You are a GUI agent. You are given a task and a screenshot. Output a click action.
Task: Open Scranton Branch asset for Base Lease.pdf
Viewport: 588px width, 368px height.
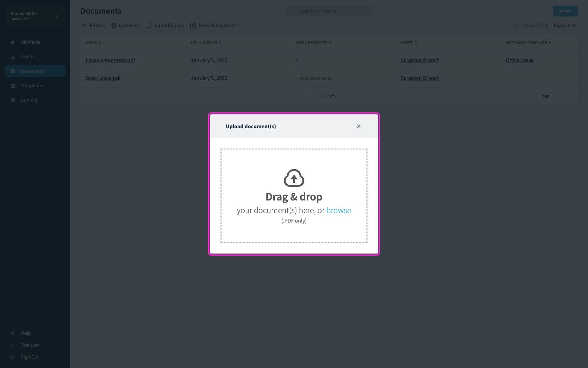(420, 78)
